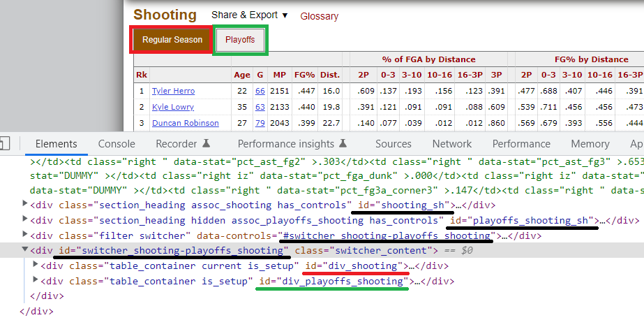Click Kyle Lowry's games value 63
The width and height of the screenshot is (644, 320).
[260, 107]
